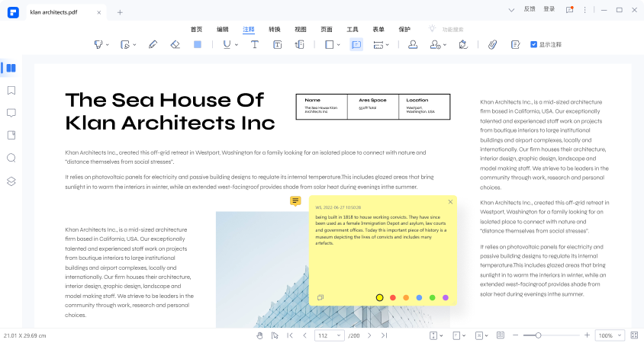Select the callout text tool
The height and width of the screenshot is (343, 644).
click(x=299, y=44)
